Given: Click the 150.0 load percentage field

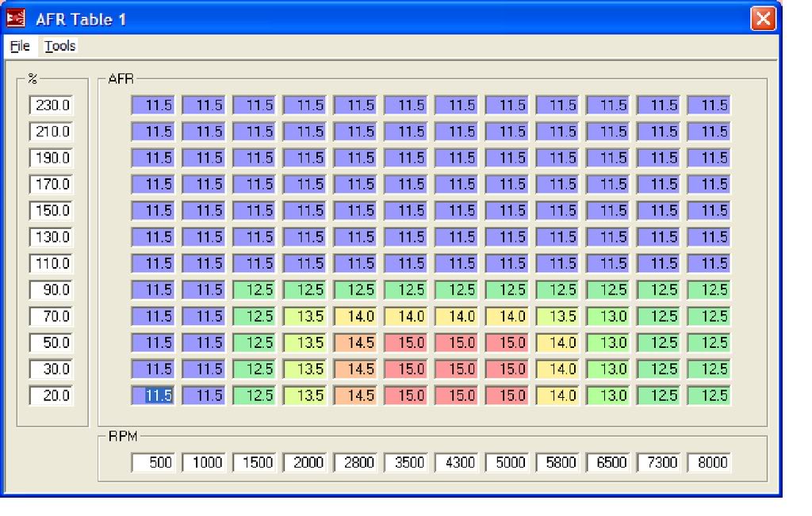Looking at the screenshot, I should click(x=50, y=210).
